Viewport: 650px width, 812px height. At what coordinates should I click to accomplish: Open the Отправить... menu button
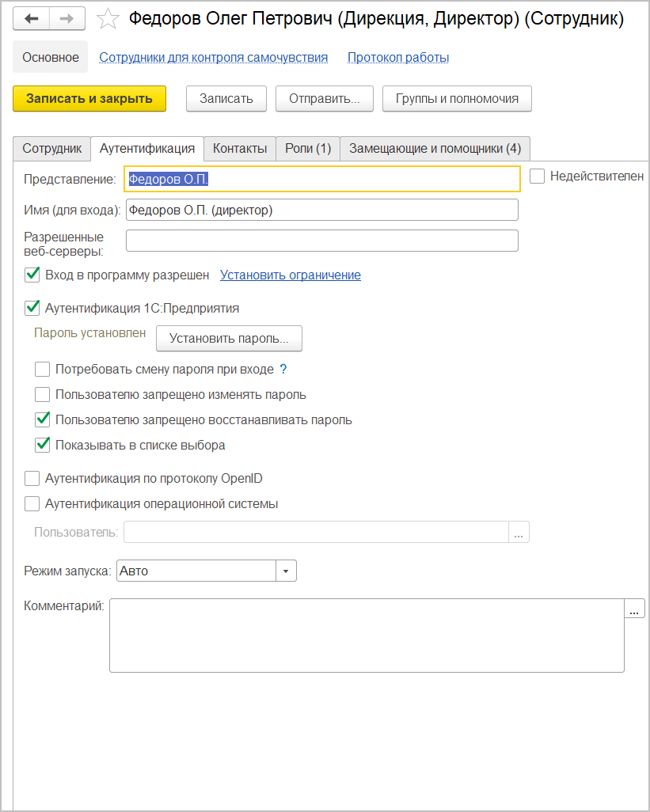[x=325, y=99]
